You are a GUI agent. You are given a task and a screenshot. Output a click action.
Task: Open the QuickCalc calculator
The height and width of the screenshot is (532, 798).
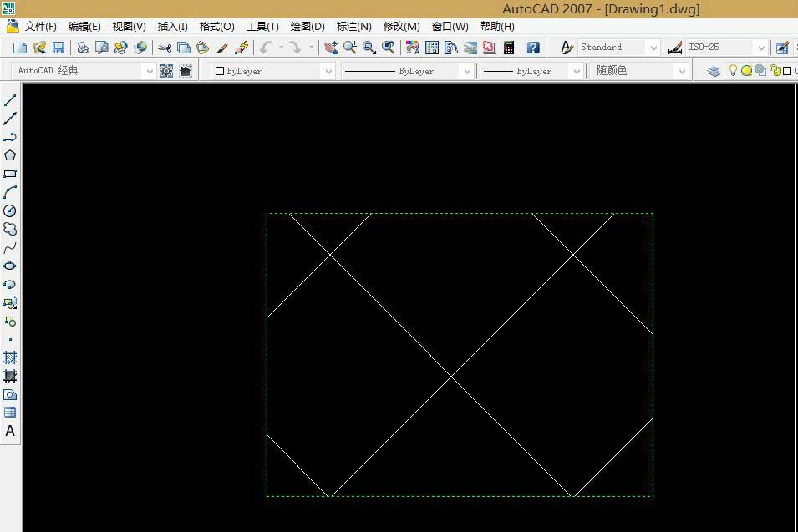[x=508, y=48]
